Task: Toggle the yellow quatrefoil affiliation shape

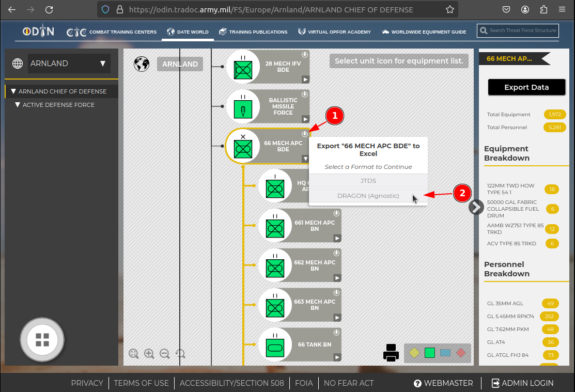Action: pyautogui.click(x=414, y=353)
